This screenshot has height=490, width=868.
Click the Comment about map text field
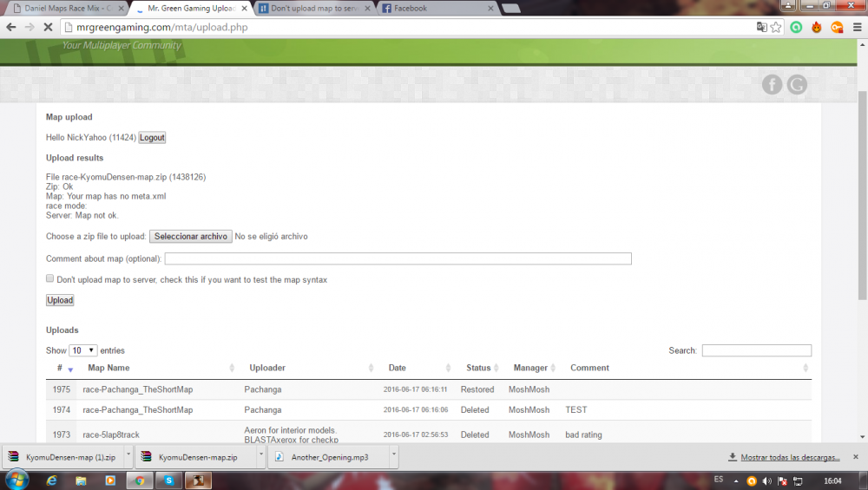[x=398, y=258]
